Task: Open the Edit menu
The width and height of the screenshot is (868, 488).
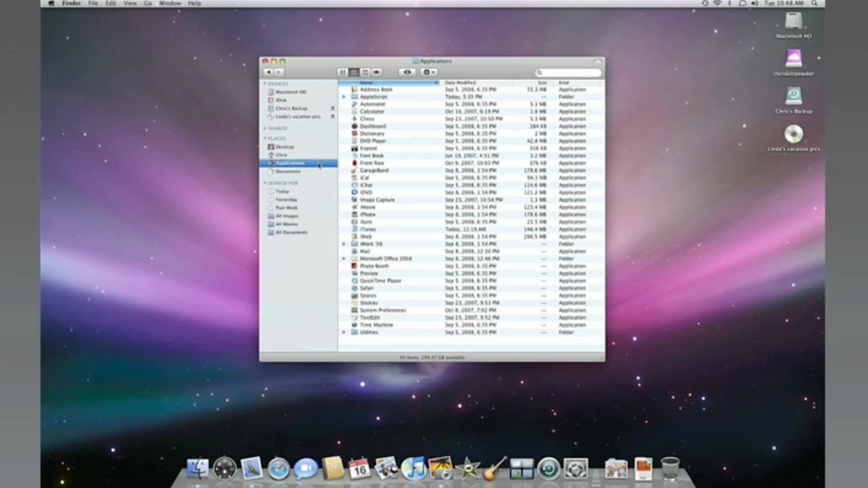Action: 111,3
